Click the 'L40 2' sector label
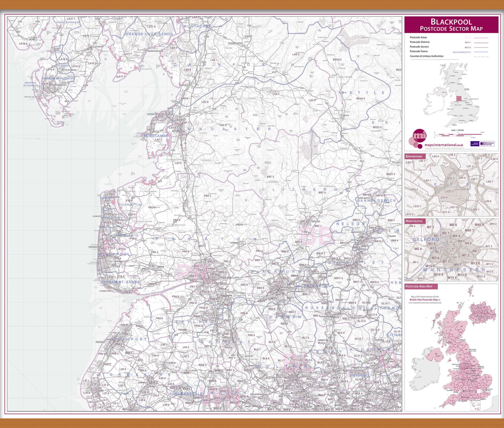This screenshot has height=428, width=504. (x=186, y=347)
